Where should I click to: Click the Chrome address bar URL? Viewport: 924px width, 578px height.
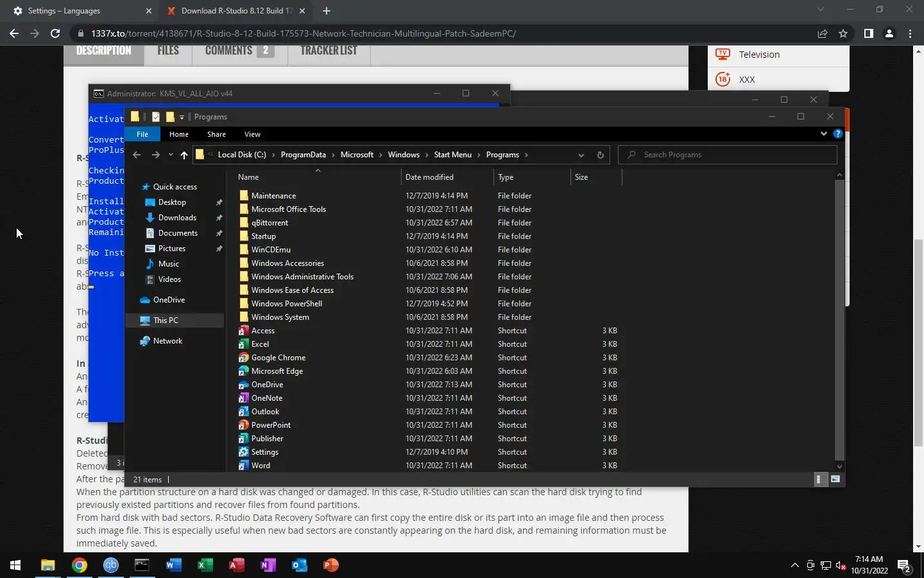304,33
